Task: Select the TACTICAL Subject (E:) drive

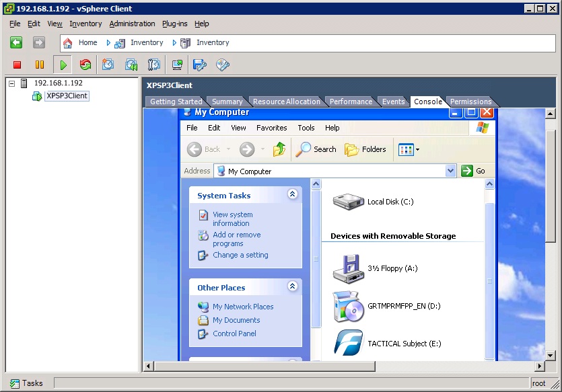Action: [x=387, y=344]
